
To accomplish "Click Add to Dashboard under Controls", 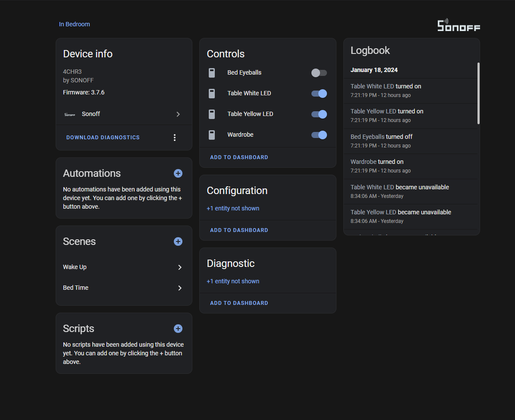I will [x=239, y=157].
